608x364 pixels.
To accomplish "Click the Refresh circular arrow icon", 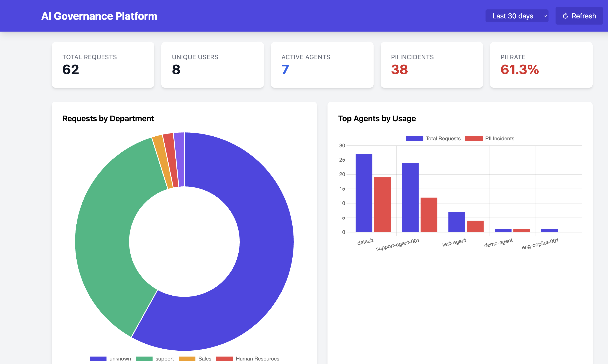I will click(565, 16).
